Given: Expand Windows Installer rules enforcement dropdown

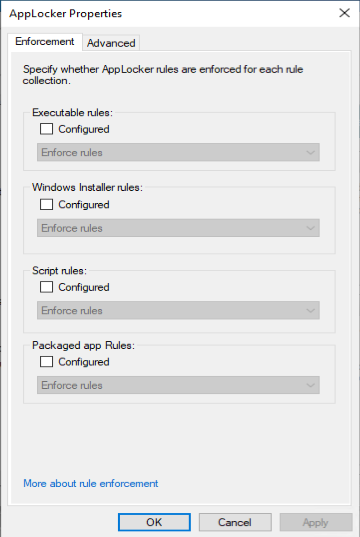Looking at the screenshot, I should point(178,228).
